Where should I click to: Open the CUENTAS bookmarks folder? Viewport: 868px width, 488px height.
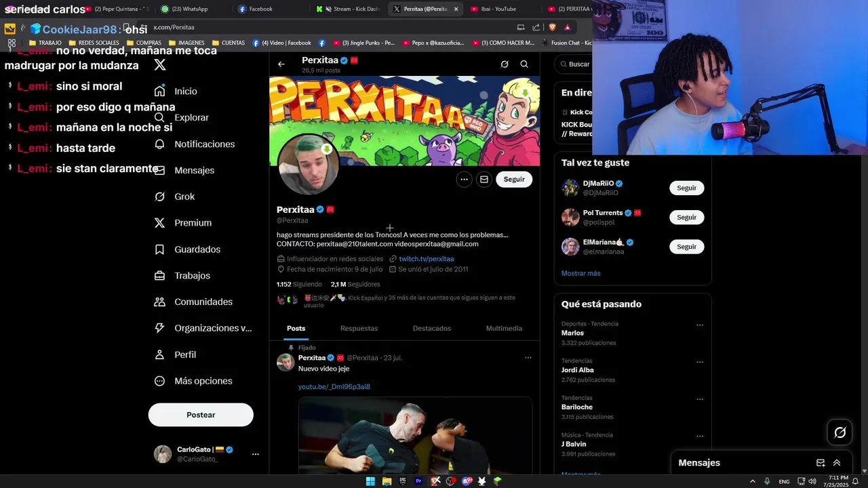pos(229,43)
